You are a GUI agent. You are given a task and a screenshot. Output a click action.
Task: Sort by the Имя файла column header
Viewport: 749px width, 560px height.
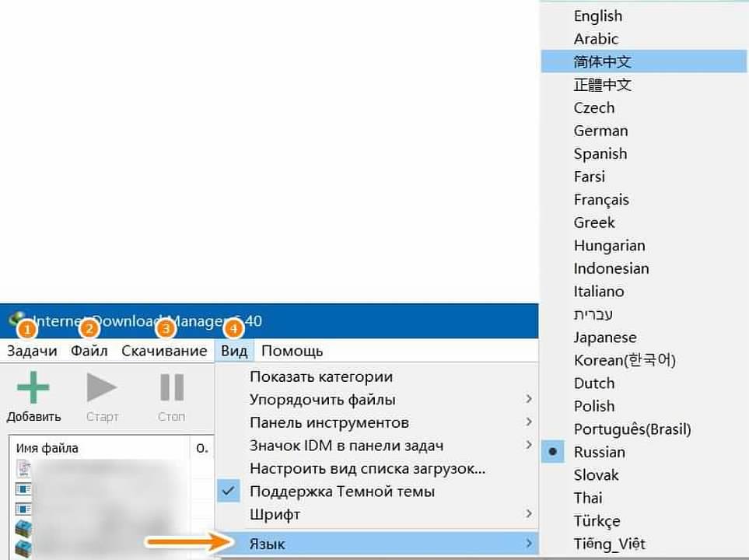point(100,448)
